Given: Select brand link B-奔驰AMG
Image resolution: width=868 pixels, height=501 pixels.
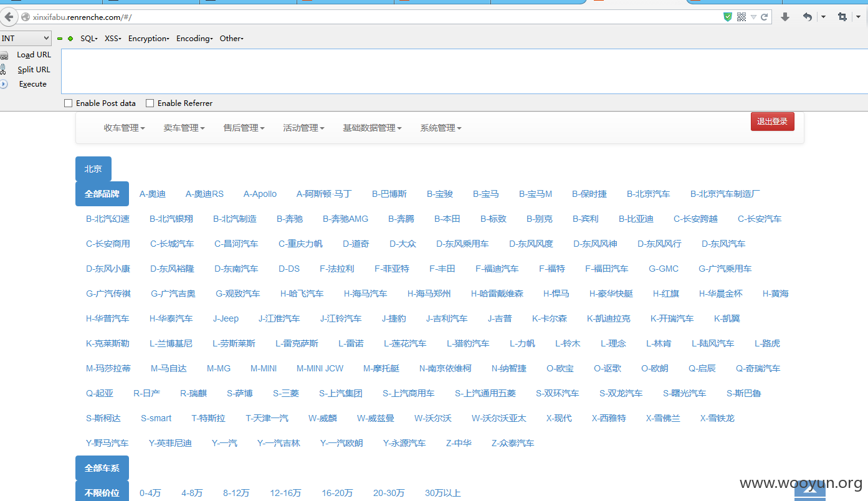Looking at the screenshot, I should (x=346, y=219).
